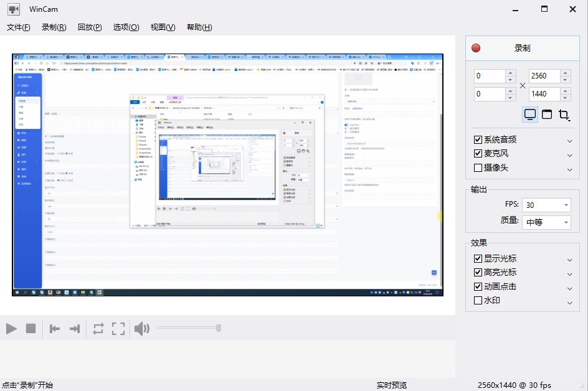Image resolution: width=588 pixels, height=391 pixels.
Task: Click 实时预览 status bar text
Action: pyautogui.click(x=392, y=385)
